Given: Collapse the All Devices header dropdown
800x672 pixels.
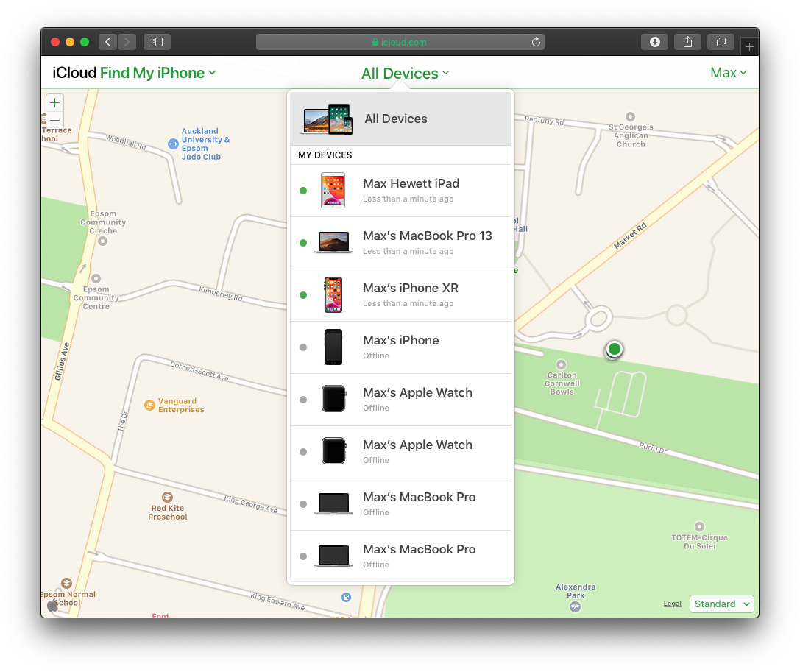Looking at the screenshot, I should (x=405, y=74).
